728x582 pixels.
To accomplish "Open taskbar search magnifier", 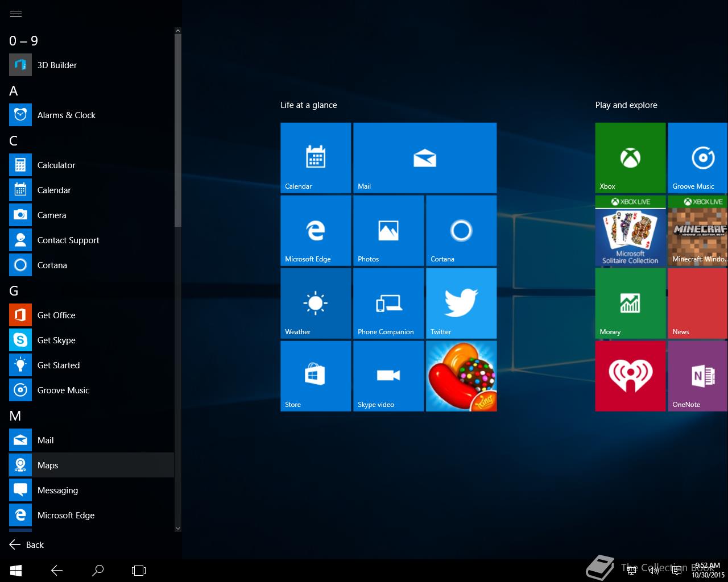I will (x=98, y=570).
